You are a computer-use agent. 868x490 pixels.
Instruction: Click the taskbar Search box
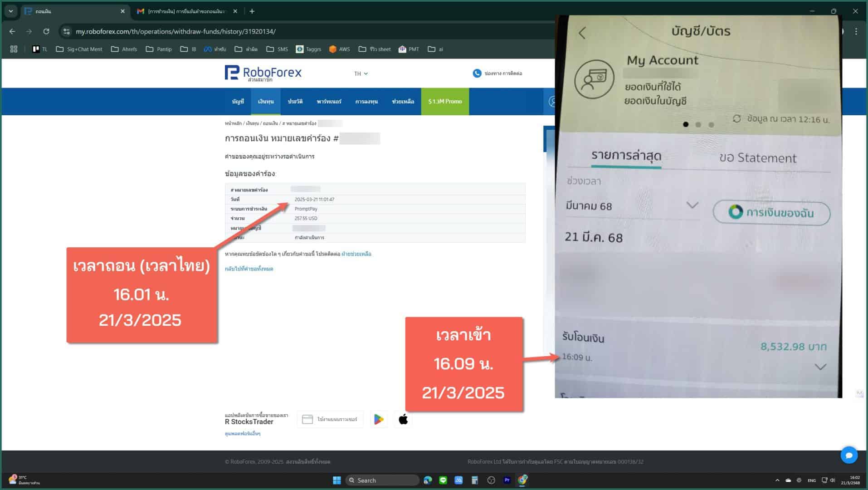click(x=382, y=480)
